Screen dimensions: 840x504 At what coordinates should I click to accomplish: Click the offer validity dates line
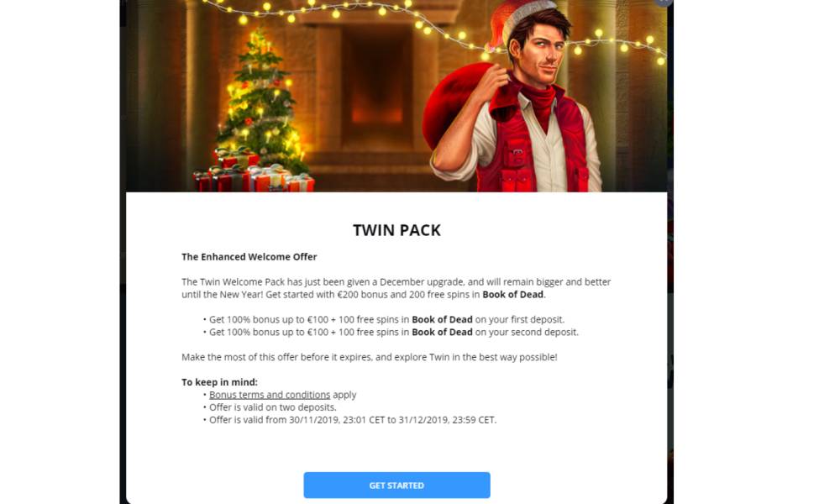353,420
